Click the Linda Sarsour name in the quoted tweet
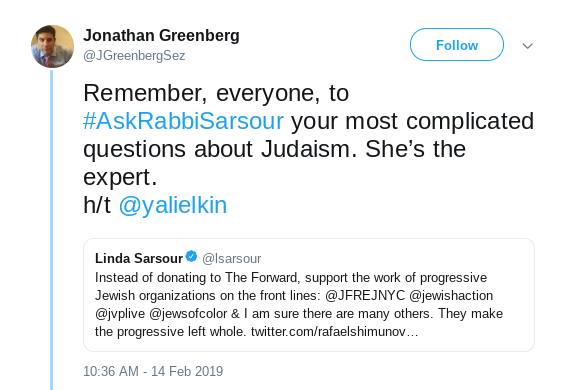Image resolution: width=570 pixels, height=390 pixels. pos(139,258)
